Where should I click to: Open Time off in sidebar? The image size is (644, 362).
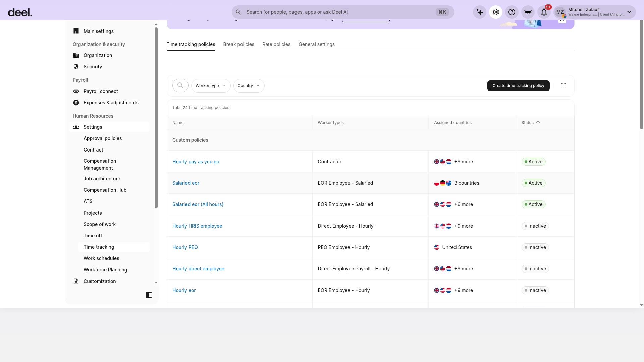click(93, 236)
